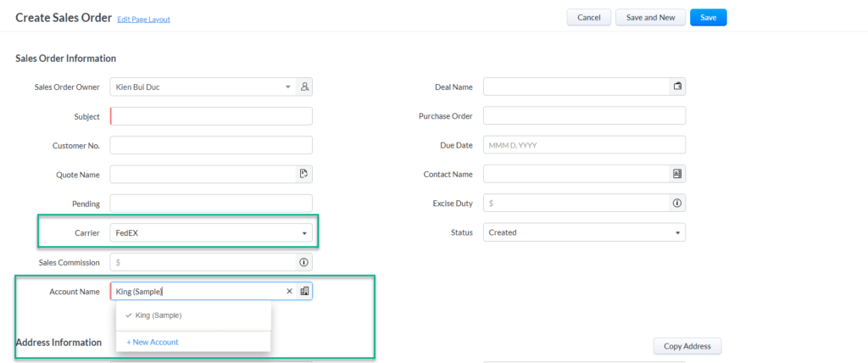Open Deal Name lookup icon
The width and height of the screenshot is (868, 363).
pyautogui.click(x=677, y=87)
